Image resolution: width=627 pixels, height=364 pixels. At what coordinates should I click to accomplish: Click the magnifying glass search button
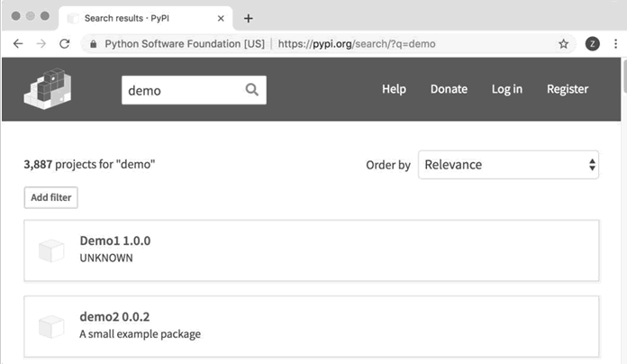pyautogui.click(x=251, y=89)
